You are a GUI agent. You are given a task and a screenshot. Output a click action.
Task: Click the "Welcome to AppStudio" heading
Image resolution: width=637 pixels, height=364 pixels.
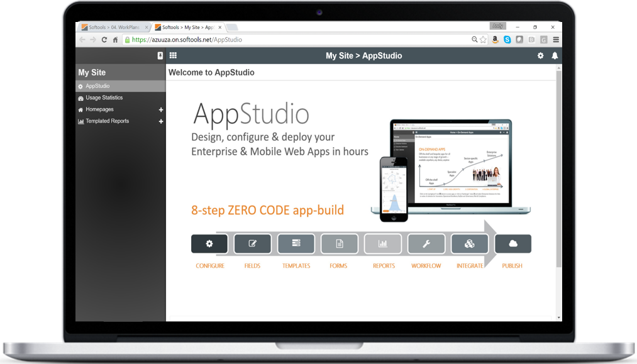point(211,72)
